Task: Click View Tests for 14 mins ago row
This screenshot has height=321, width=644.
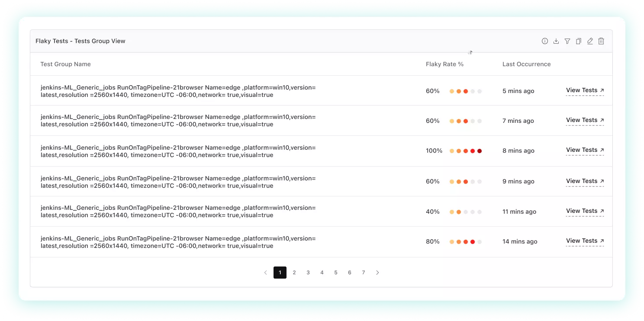Action: pyautogui.click(x=585, y=241)
